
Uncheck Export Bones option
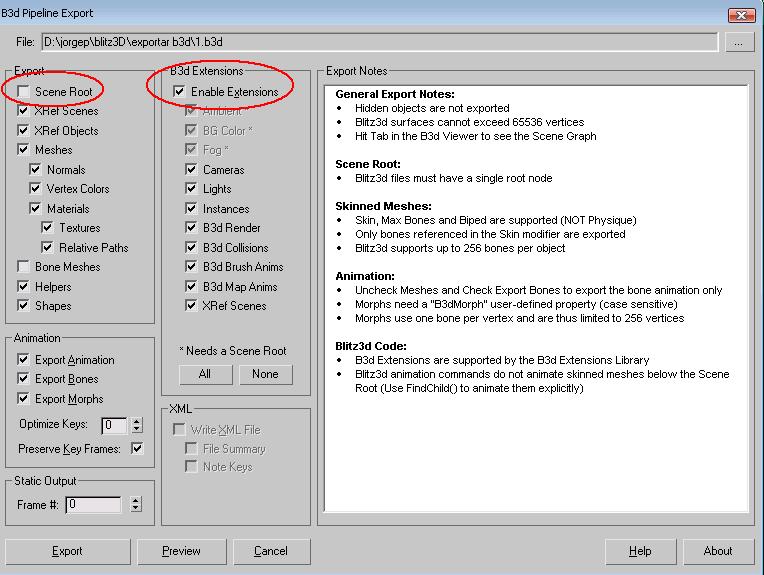point(23,379)
